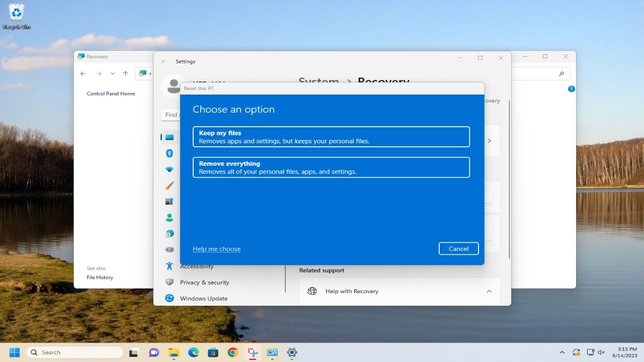Click the Control Panel search magnifier
Screen dimensions: 644x362
coord(561,73)
